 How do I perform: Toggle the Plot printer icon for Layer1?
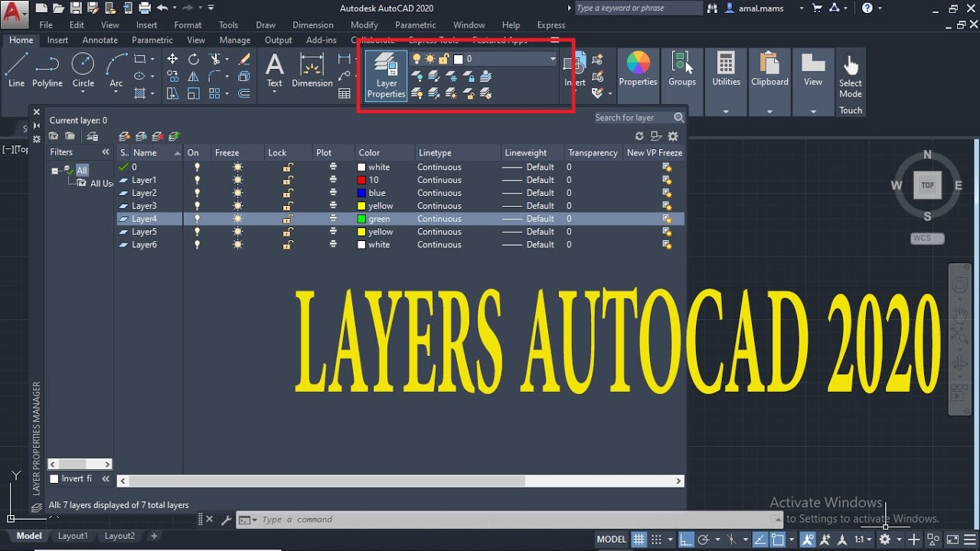[x=333, y=180]
